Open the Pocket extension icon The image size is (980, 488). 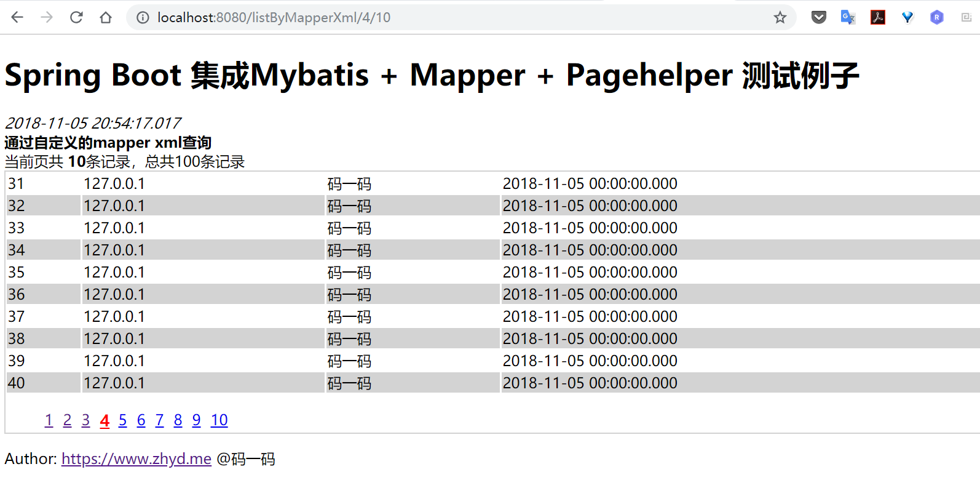(x=819, y=17)
